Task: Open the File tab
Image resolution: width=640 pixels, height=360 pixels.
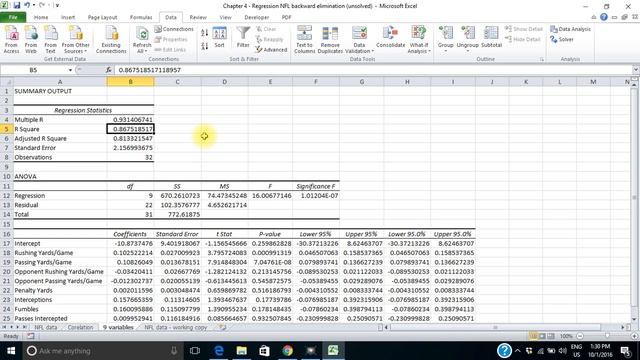Action: coord(13,18)
